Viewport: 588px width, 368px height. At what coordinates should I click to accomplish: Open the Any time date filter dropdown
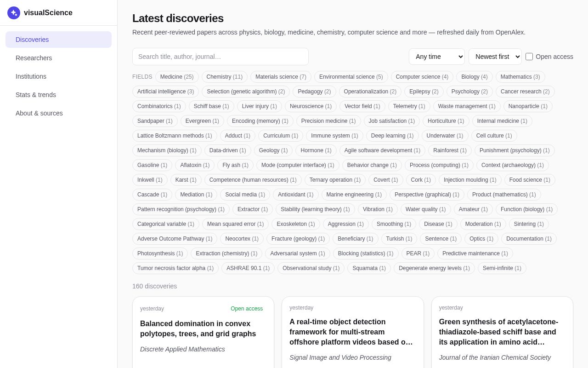pos(437,57)
